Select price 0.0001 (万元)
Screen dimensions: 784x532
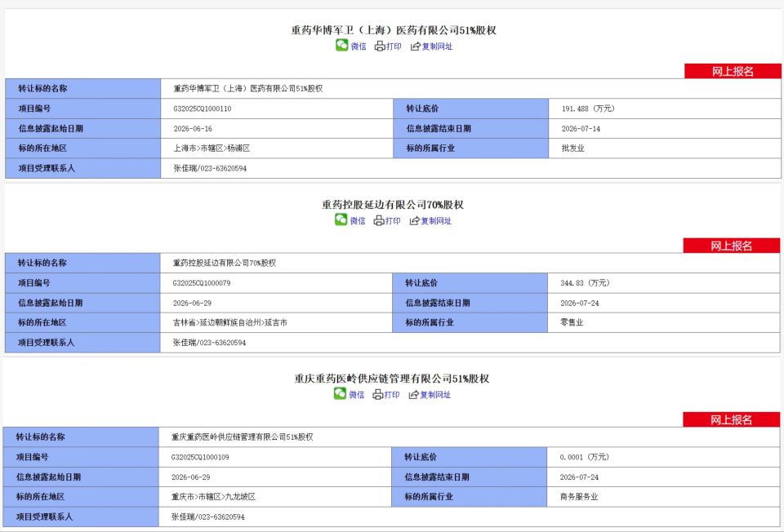[x=584, y=457]
